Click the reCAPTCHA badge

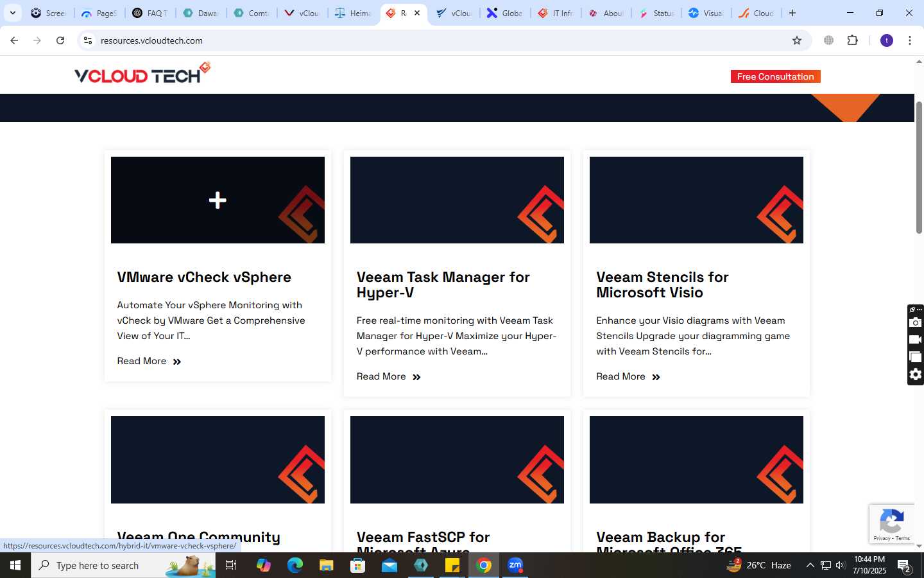[892, 524]
